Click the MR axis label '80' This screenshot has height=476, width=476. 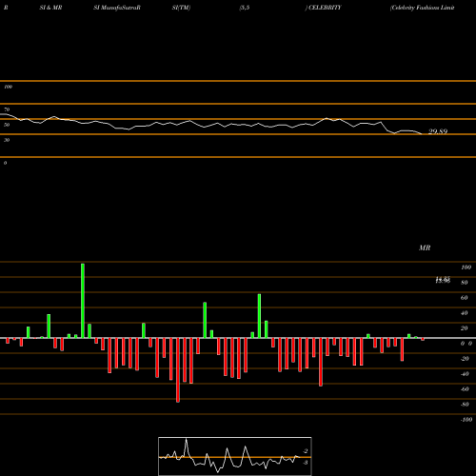point(465,283)
